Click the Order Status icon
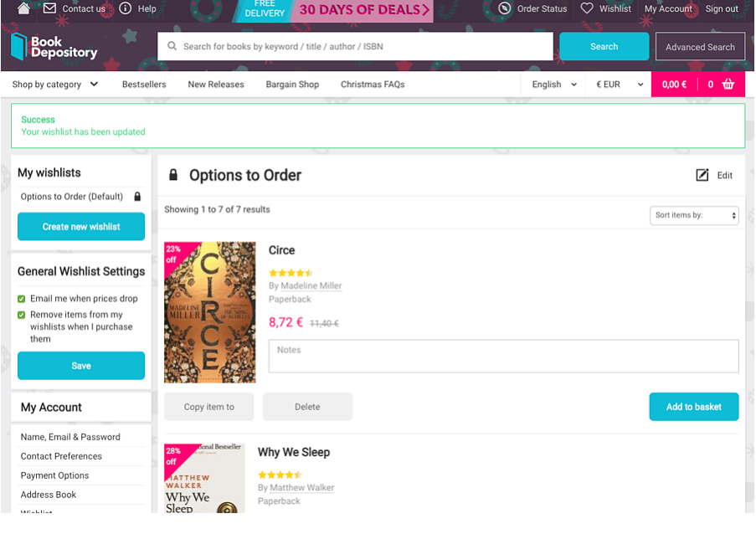The width and height of the screenshot is (756, 534). click(x=504, y=8)
